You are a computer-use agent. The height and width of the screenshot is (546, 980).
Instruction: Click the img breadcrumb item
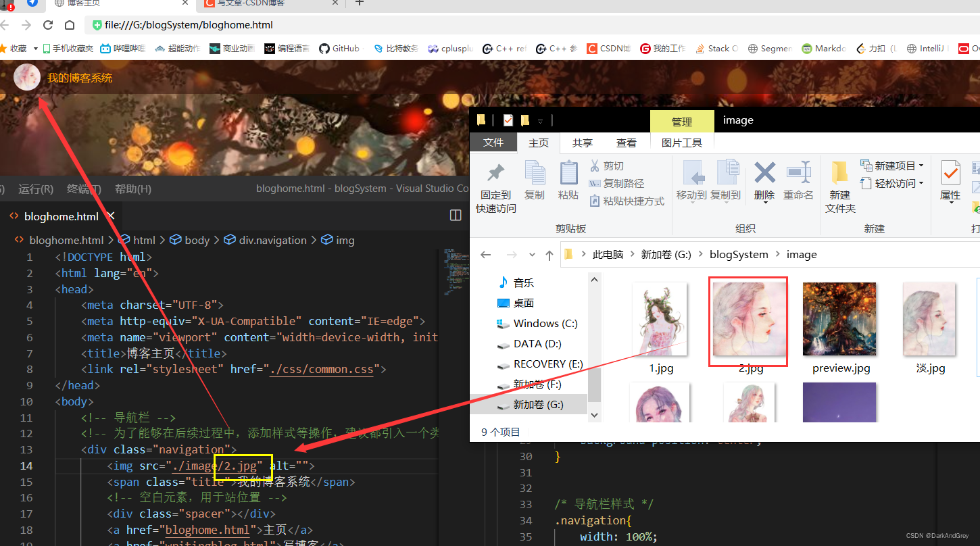337,240
